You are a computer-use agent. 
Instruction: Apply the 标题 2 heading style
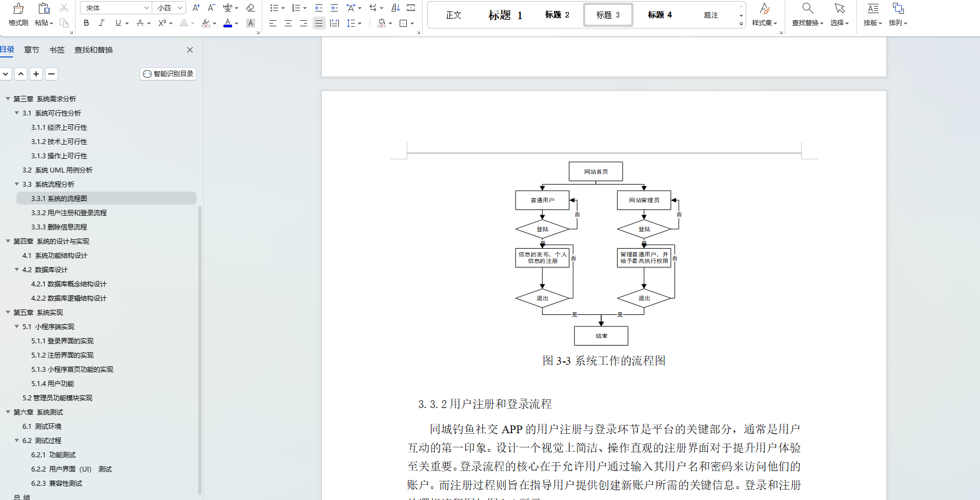tap(557, 15)
